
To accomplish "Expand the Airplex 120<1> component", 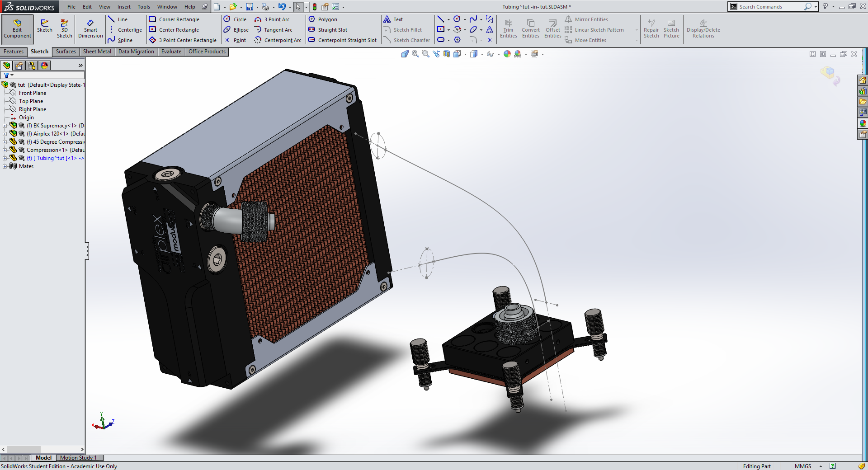I will point(5,134).
